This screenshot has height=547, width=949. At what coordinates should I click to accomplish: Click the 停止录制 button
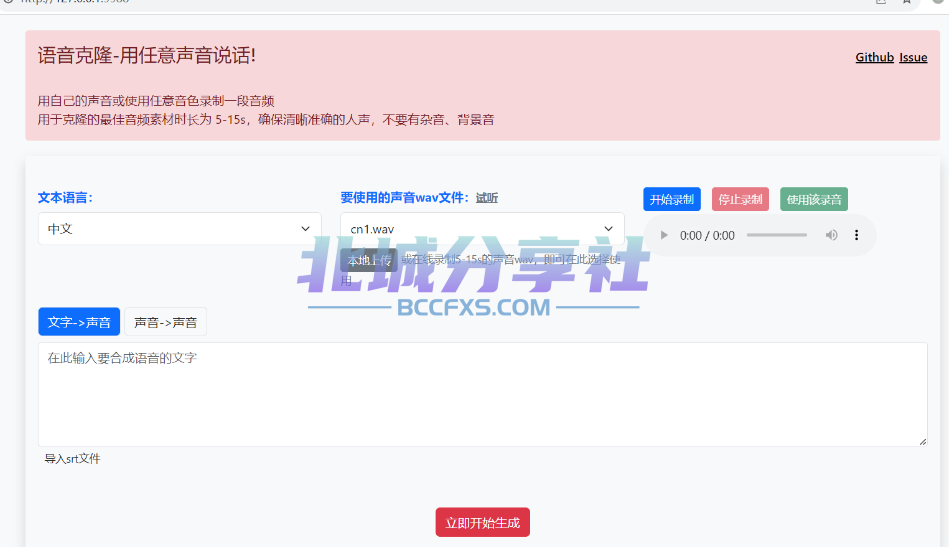pos(740,199)
